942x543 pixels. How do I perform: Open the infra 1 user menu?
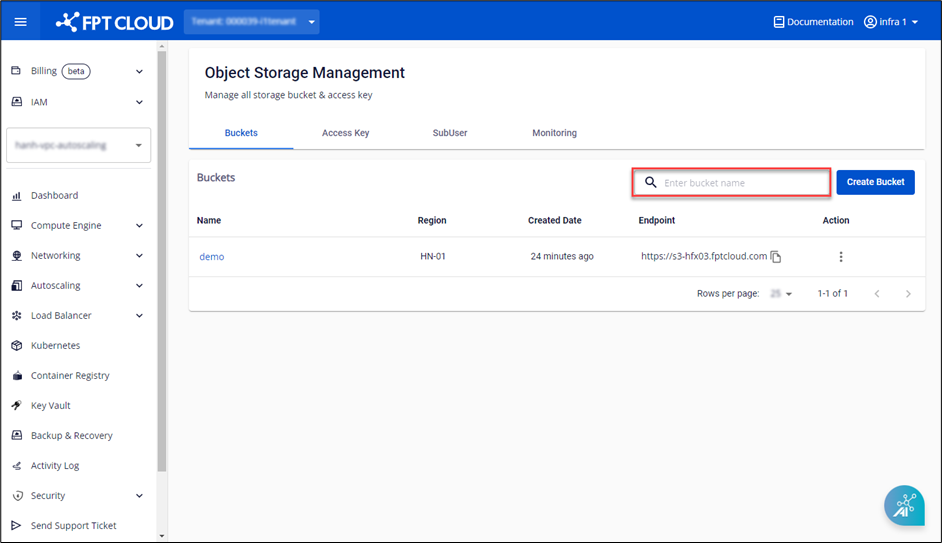coord(891,22)
